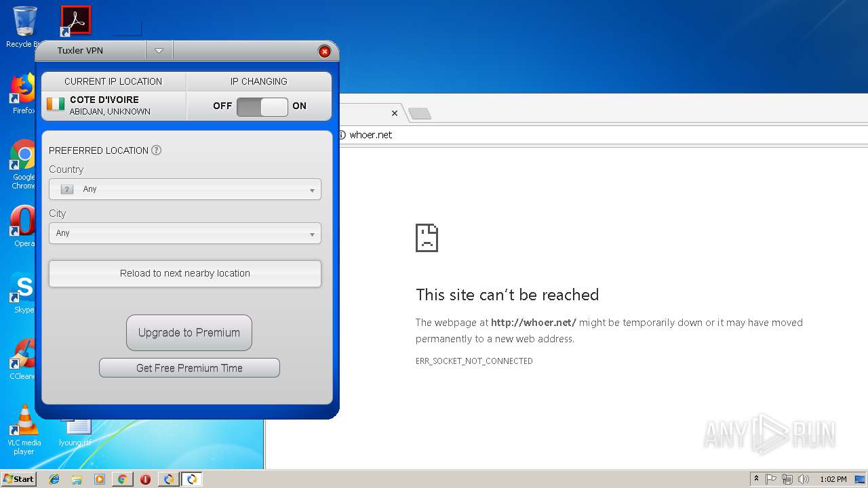Open the Opera desktop shortcut

tap(23, 226)
